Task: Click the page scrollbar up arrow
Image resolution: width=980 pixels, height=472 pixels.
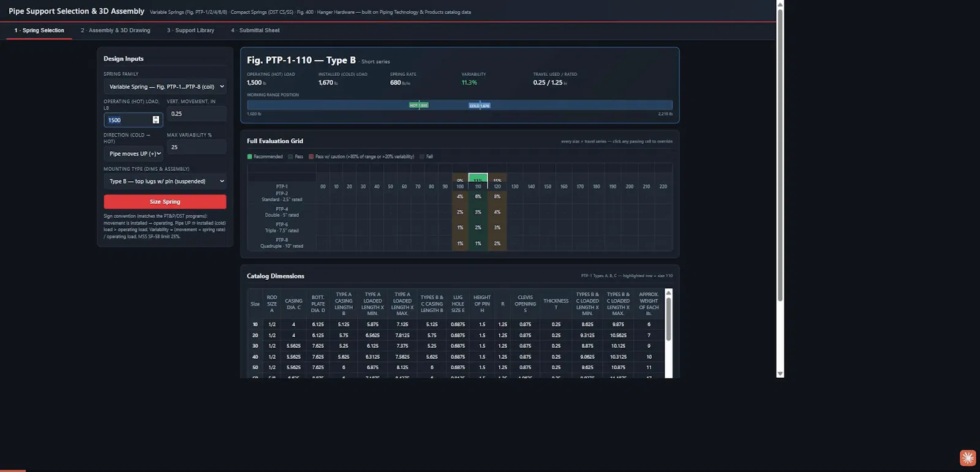Action: tap(780, 4)
